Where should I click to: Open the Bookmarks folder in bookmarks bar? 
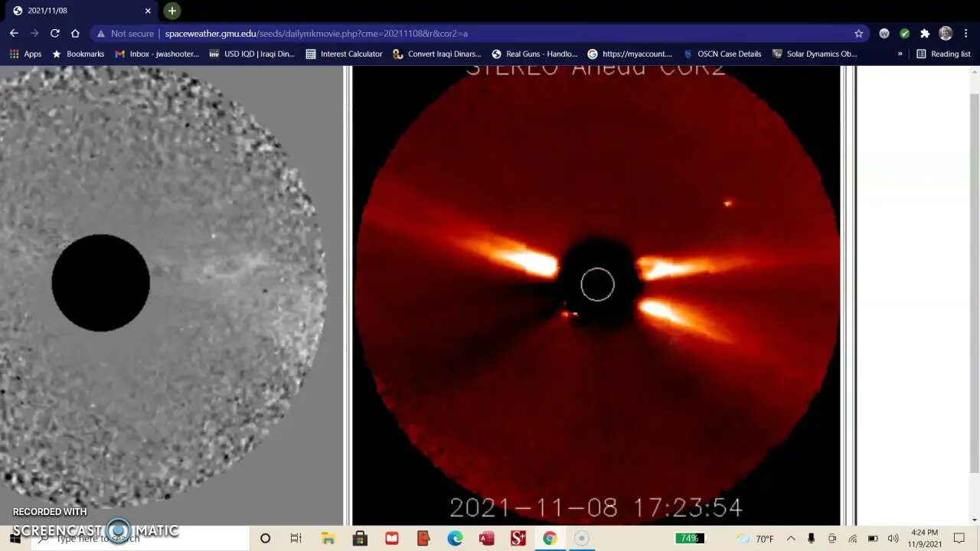click(77, 54)
